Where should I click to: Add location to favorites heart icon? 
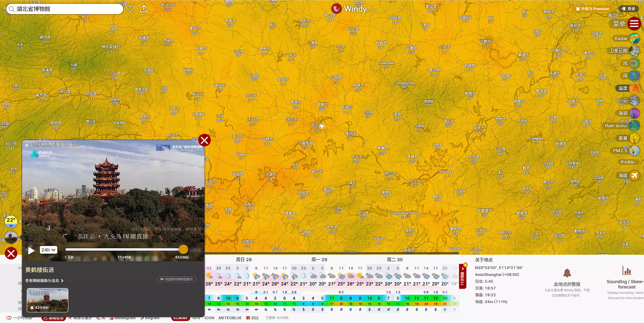click(130, 9)
